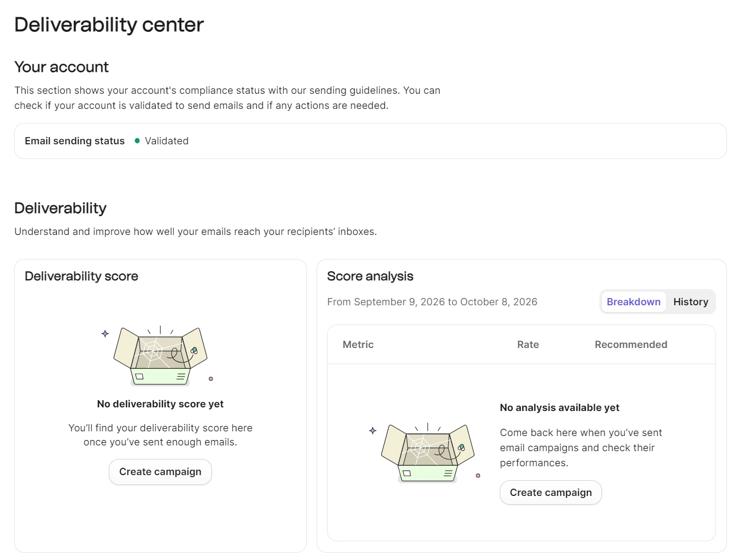Click the 'Score analysis' card title

click(370, 276)
